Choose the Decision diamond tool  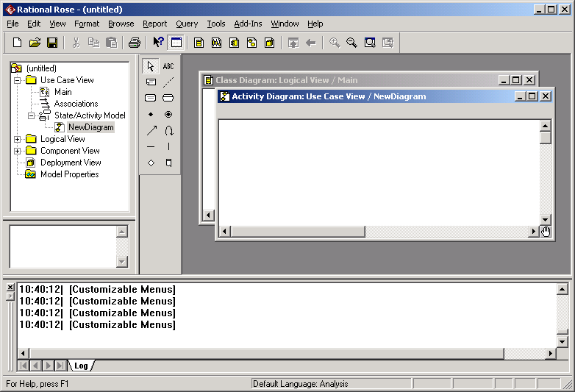151,163
